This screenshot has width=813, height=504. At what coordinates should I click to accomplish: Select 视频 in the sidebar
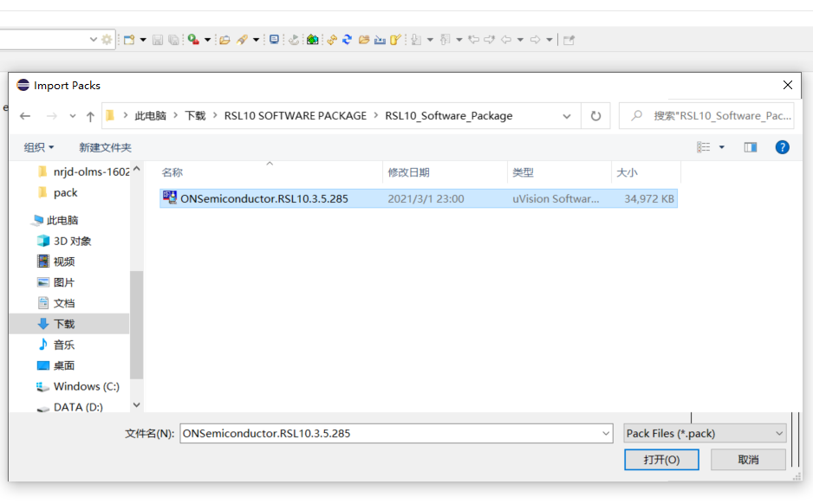(x=56, y=262)
